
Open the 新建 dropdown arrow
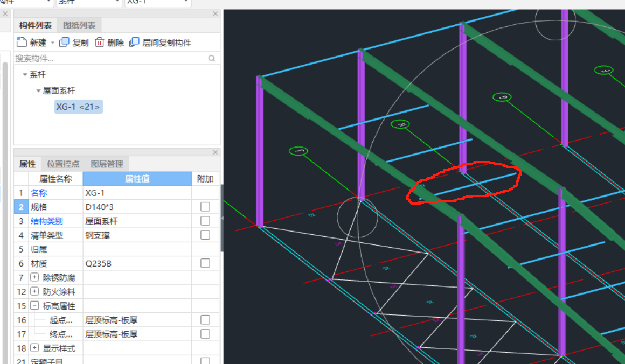point(52,43)
